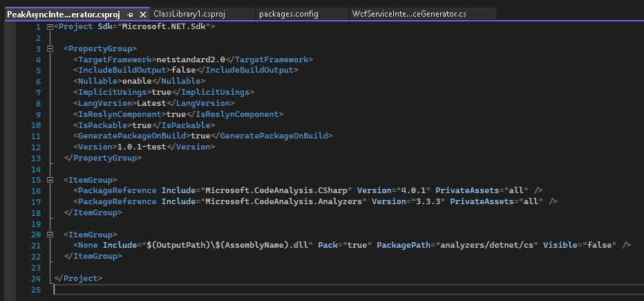644x301 pixels.
Task: Collapse the second ItemGroup on line 20
Action: [x=50, y=235]
